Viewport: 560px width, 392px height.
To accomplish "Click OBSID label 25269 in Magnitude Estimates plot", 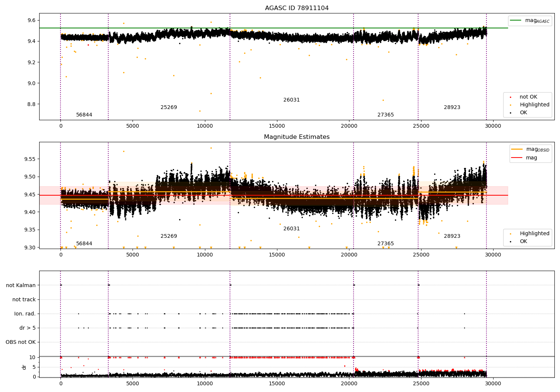I will (169, 236).
